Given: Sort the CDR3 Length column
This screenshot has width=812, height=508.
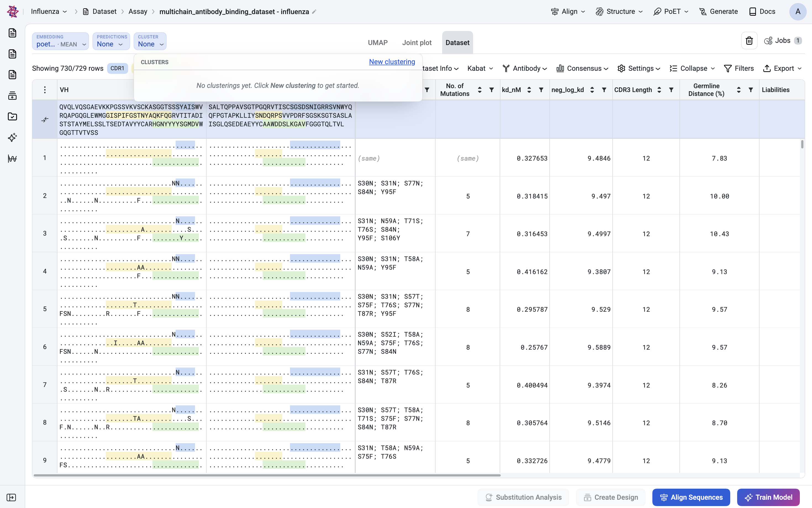Looking at the screenshot, I should (x=659, y=90).
